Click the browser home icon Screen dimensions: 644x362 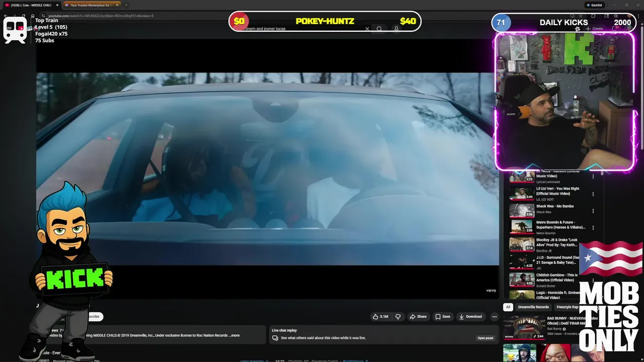[x=32, y=16]
